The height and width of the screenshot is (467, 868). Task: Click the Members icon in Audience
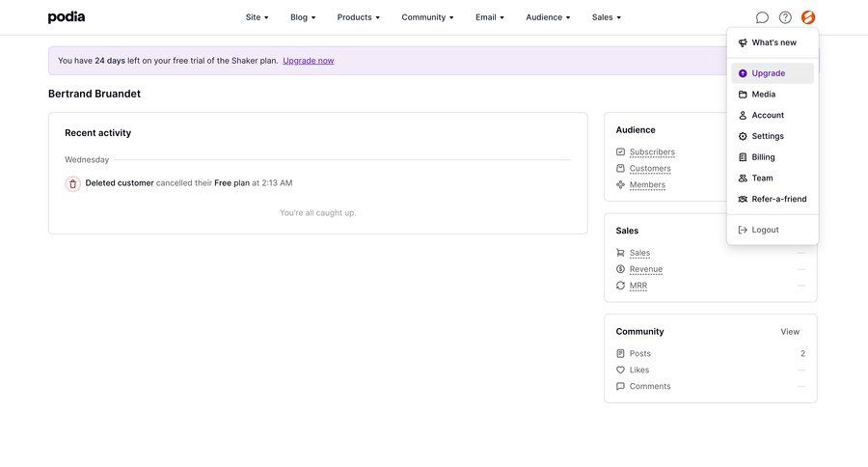620,184
